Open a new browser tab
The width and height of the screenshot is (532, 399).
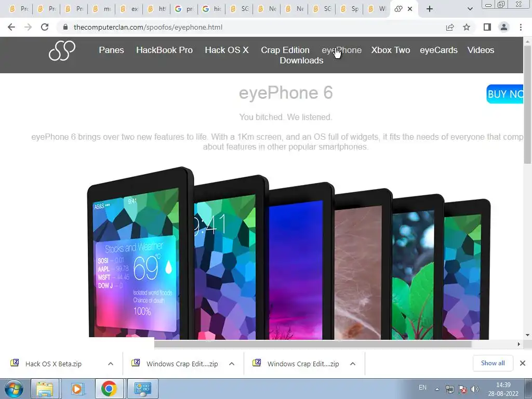[x=430, y=9]
